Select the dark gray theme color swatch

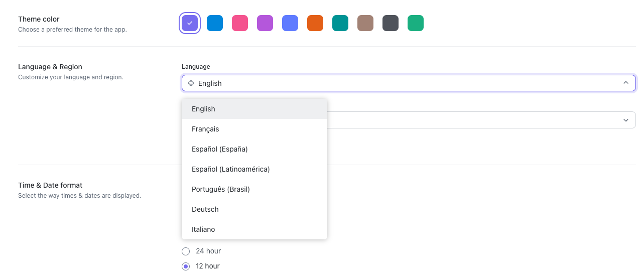pos(391,23)
